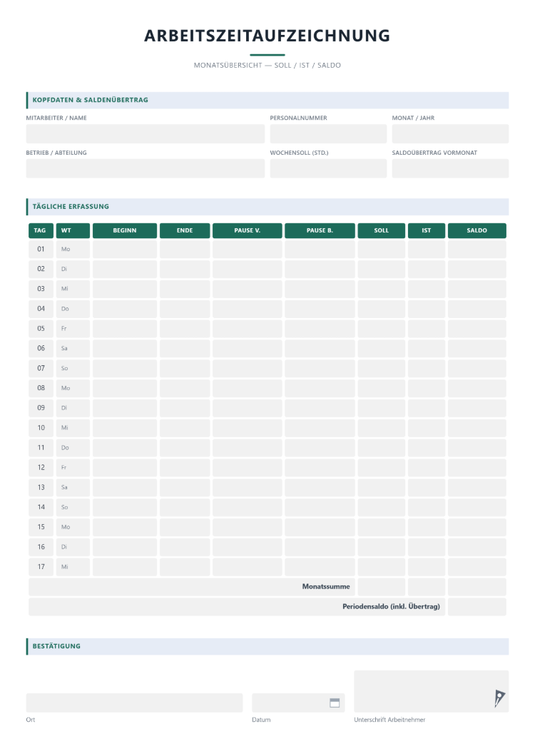Click the Monatssumme Soll total field
Viewport: 535px width, 756px height.
(x=381, y=587)
